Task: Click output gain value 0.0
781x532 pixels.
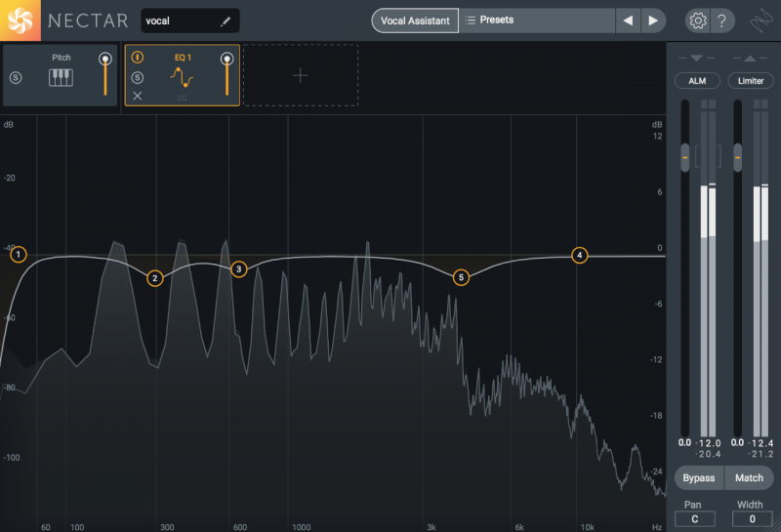Action: coord(737,442)
